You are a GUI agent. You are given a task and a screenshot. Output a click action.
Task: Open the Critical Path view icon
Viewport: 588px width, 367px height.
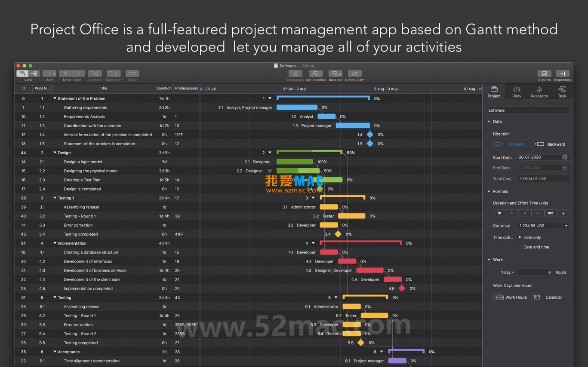[354, 73]
